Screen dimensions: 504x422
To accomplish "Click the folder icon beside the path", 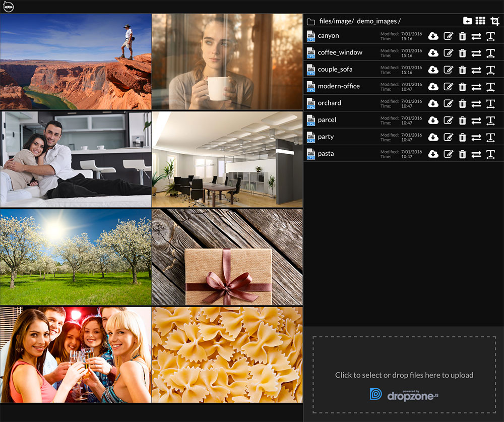I will point(311,22).
